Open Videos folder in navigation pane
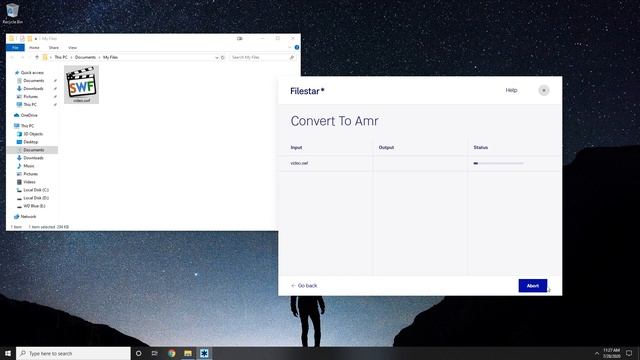Viewport: 640px width, 360px height. click(29, 182)
